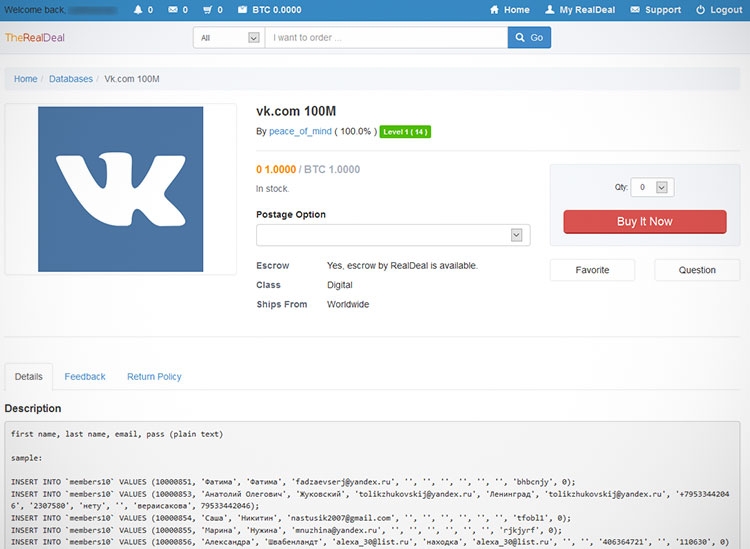The width and height of the screenshot is (750, 549).
Task: Click the 'vk.com 100M' listing title
Action: [x=296, y=111]
